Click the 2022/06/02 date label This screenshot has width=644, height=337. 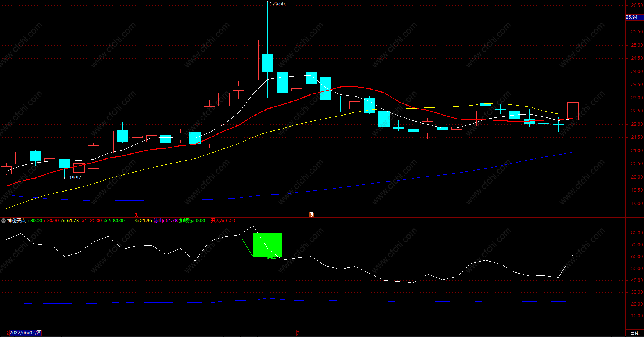(25, 333)
